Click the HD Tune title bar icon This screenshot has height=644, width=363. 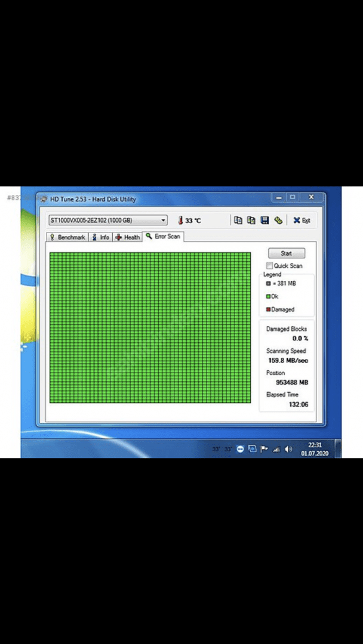point(44,199)
